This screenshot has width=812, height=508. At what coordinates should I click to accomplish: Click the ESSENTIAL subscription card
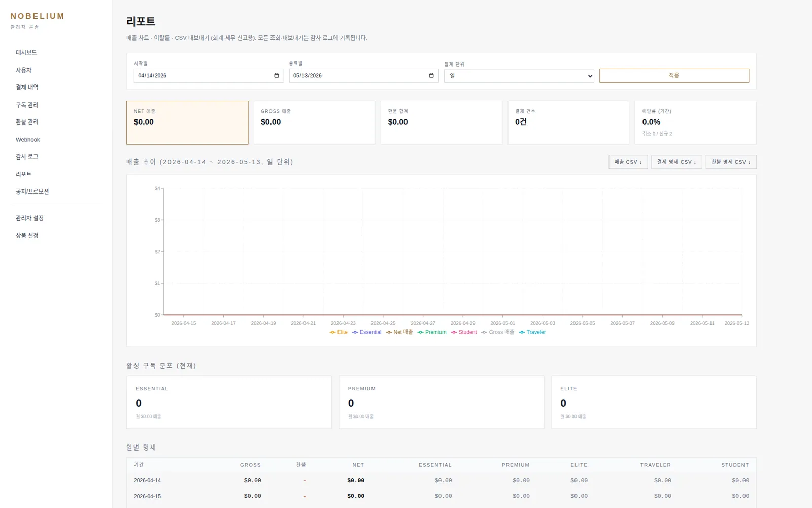[229, 402]
